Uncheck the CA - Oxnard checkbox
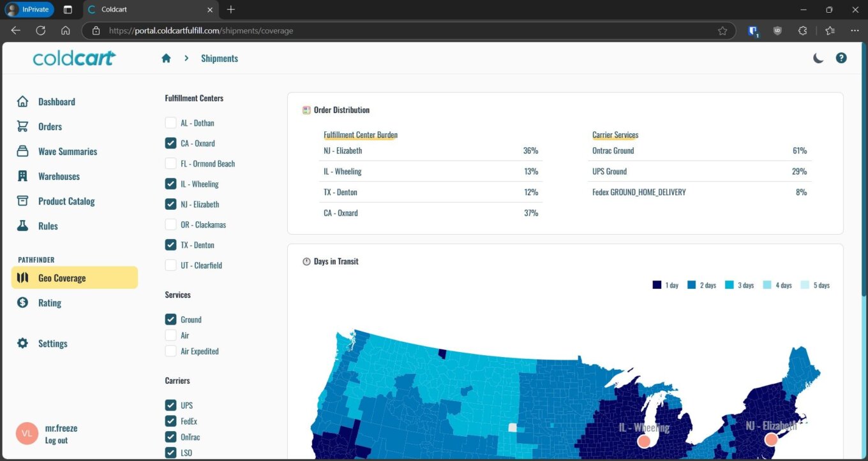868x461 pixels. click(x=170, y=143)
